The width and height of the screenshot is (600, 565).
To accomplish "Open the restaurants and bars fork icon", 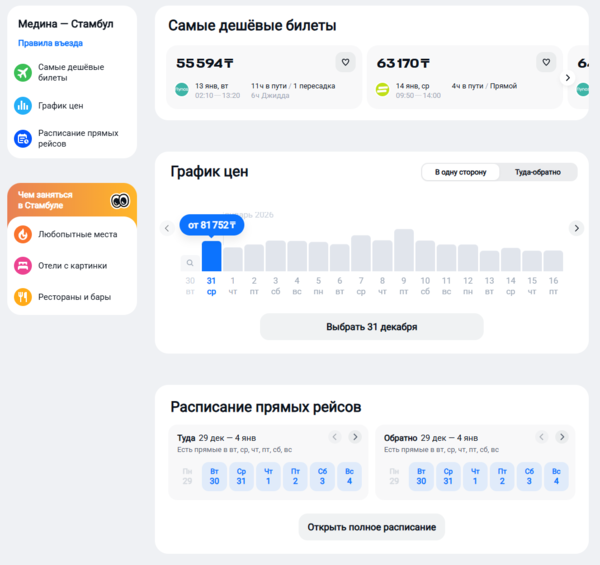I will [23, 297].
